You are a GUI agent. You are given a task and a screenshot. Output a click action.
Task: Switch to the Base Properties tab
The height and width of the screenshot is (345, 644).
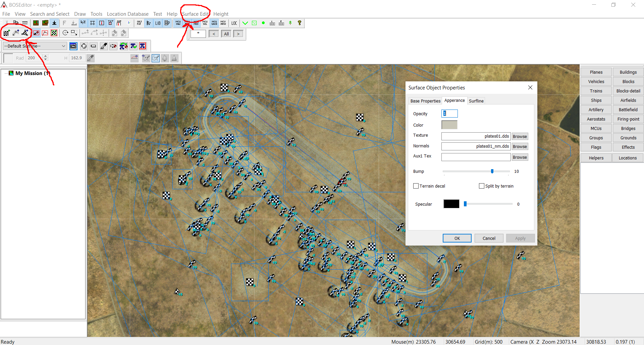[x=425, y=101]
